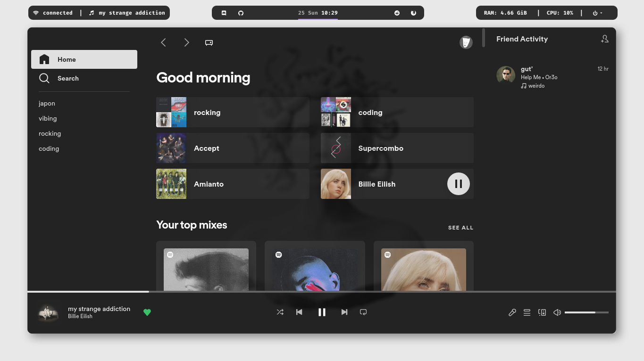Open the Discord icon in the top bar
Screen dimensions: 644x361
click(x=224, y=13)
